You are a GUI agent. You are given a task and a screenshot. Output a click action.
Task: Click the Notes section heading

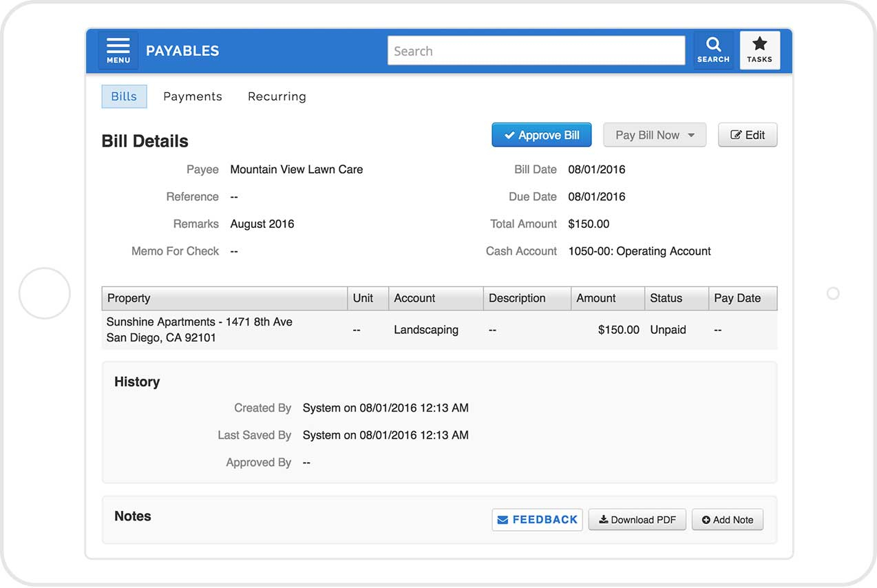[x=133, y=516]
